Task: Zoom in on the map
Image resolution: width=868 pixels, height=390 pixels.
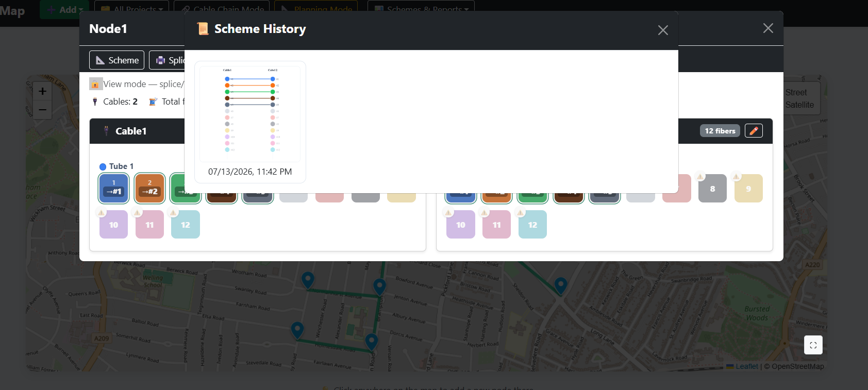Action: [42, 91]
